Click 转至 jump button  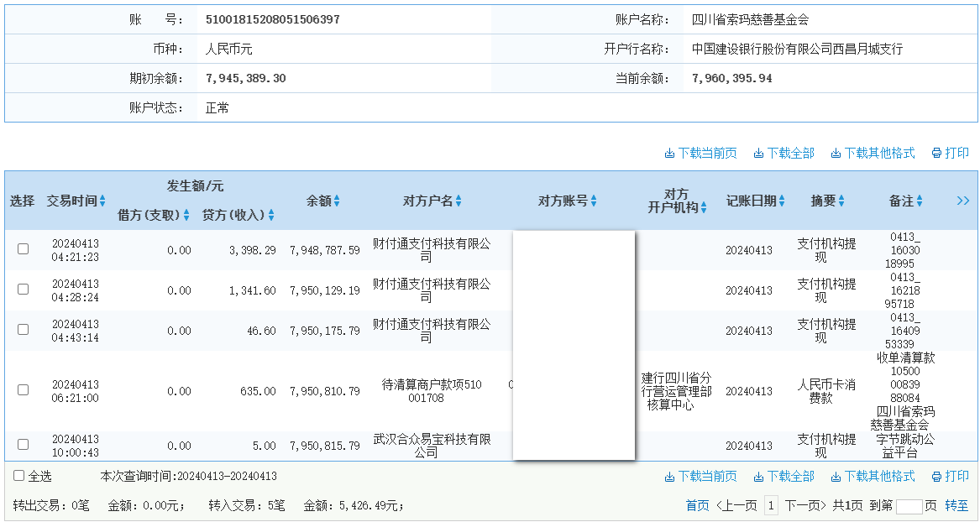(956, 505)
